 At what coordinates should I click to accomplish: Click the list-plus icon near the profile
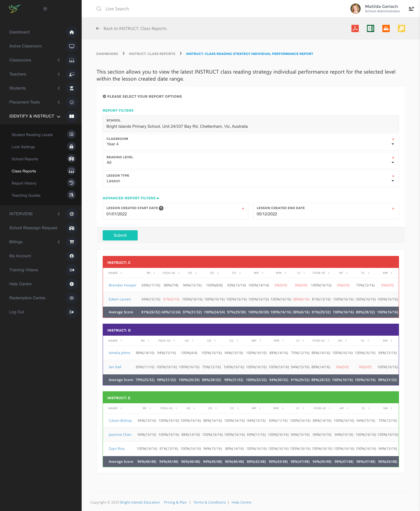click(412, 8)
